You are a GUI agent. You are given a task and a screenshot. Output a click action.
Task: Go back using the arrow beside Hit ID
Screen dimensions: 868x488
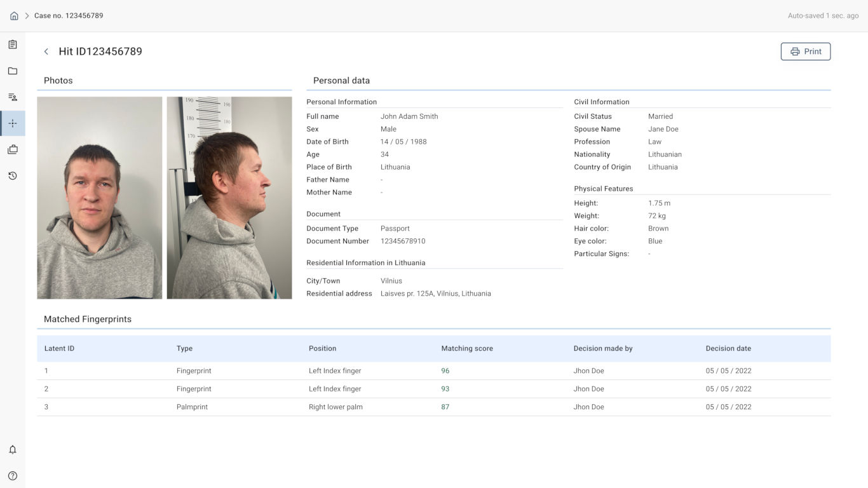(x=46, y=51)
